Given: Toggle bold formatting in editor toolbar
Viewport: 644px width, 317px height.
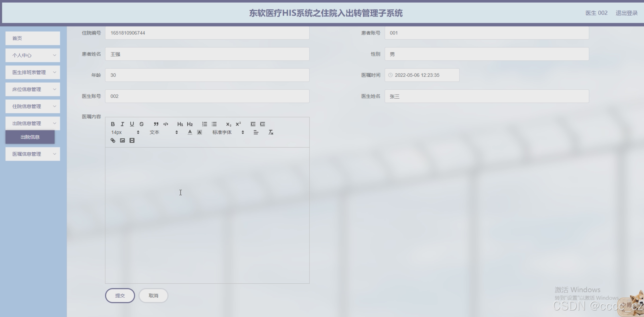Looking at the screenshot, I should coord(113,124).
